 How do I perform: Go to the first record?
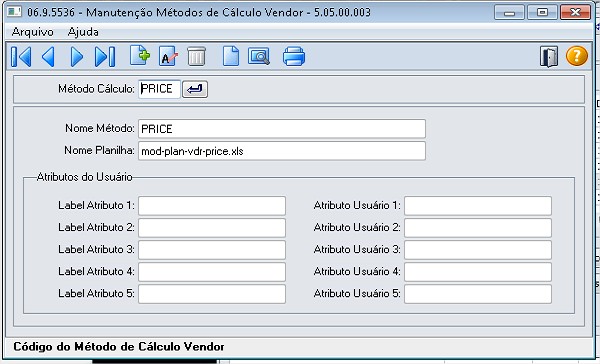[21, 57]
